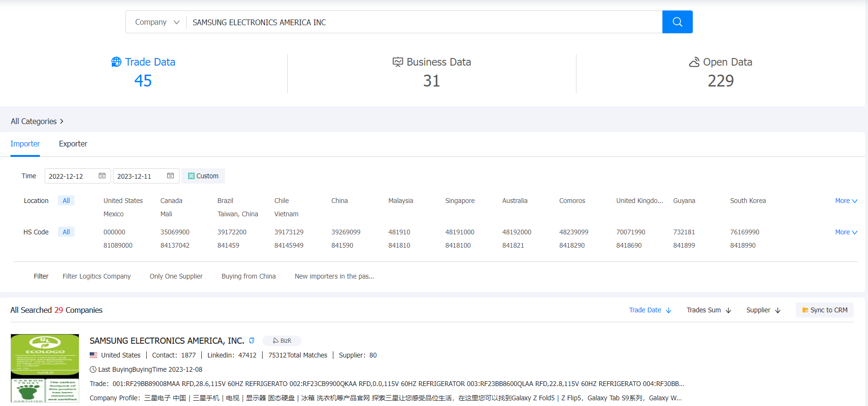
Task: Open calendar for end date 2023-12-11
Action: pyautogui.click(x=170, y=176)
